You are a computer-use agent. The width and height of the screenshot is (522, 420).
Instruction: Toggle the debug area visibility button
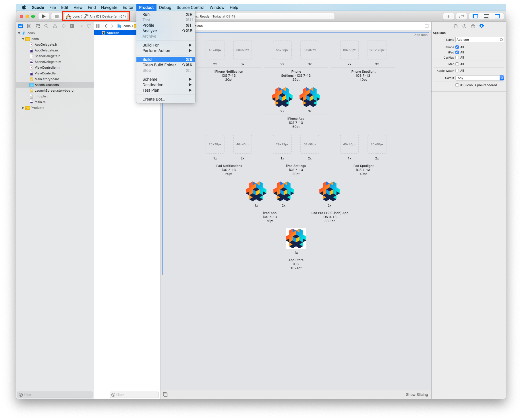tap(486, 16)
